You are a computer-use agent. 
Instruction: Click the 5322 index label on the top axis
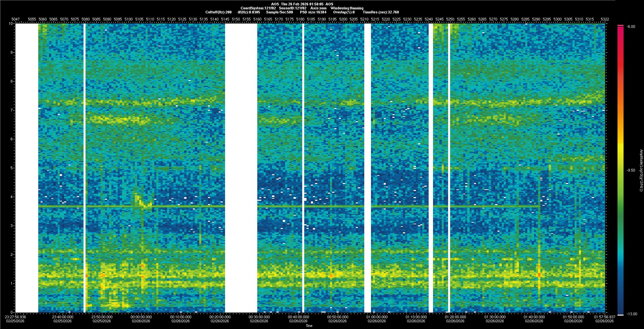605,19
